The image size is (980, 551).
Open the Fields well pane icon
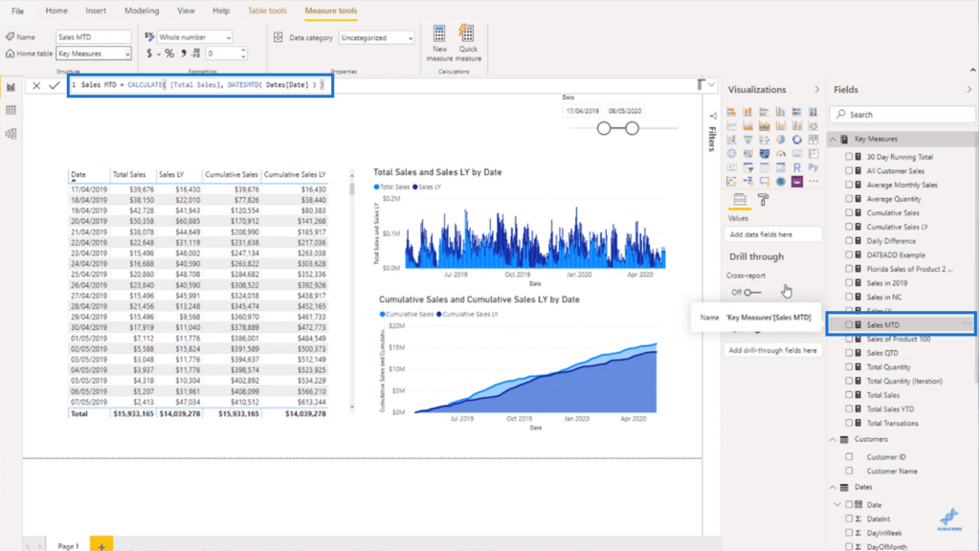(740, 200)
